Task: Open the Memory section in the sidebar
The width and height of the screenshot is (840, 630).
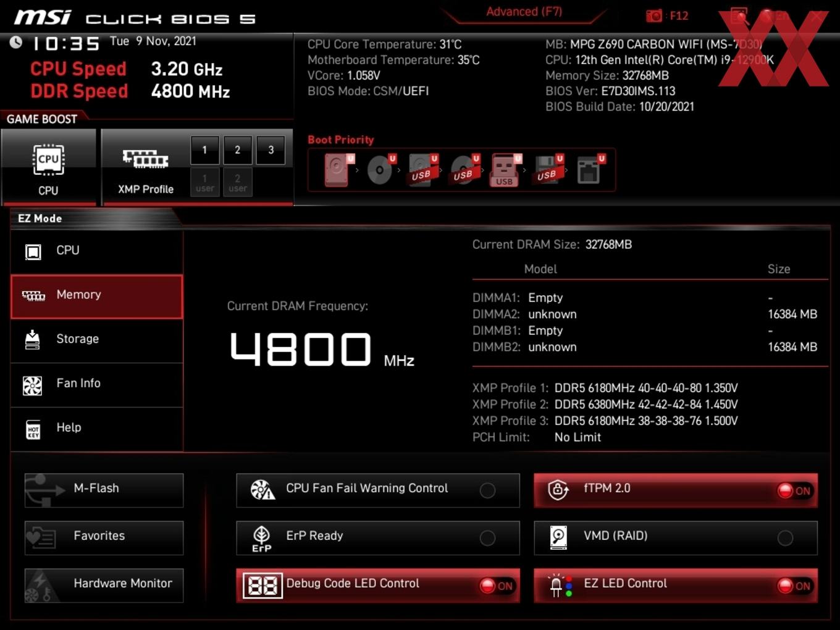Action: [97, 296]
